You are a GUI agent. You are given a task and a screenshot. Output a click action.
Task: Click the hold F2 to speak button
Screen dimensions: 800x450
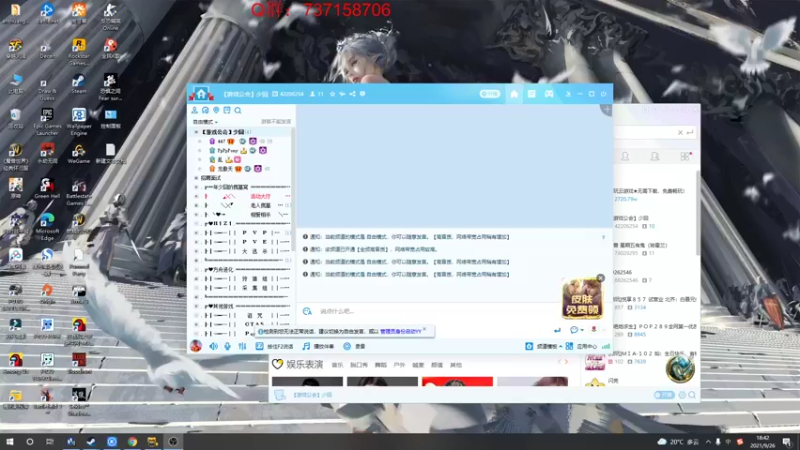(274, 346)
